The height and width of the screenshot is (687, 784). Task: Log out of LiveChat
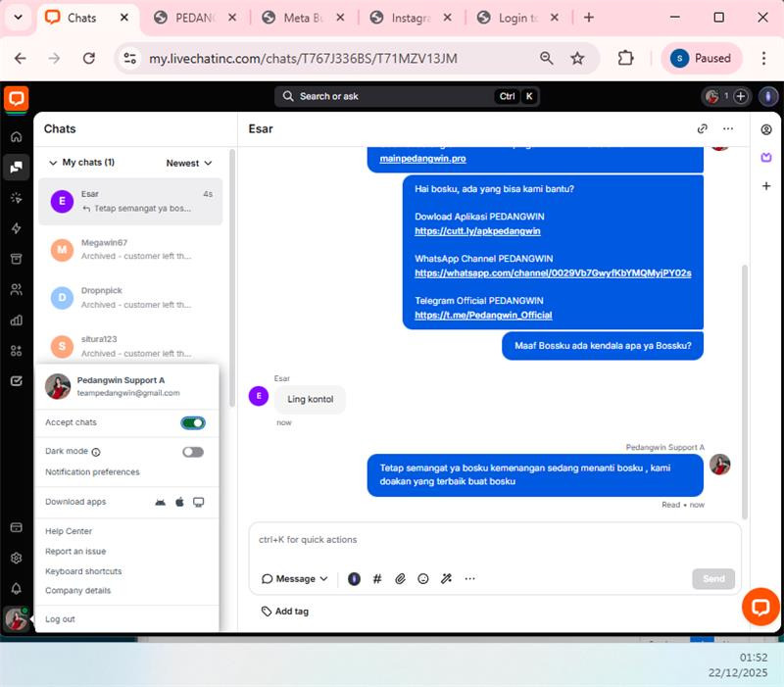click(60, 619)
